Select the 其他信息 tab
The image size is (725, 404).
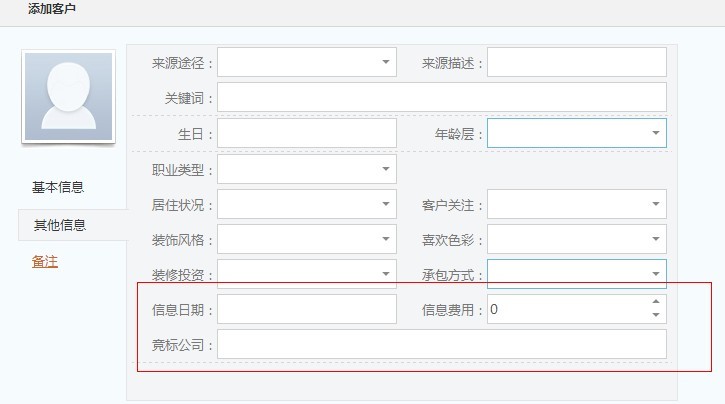(x=60, y=225)
